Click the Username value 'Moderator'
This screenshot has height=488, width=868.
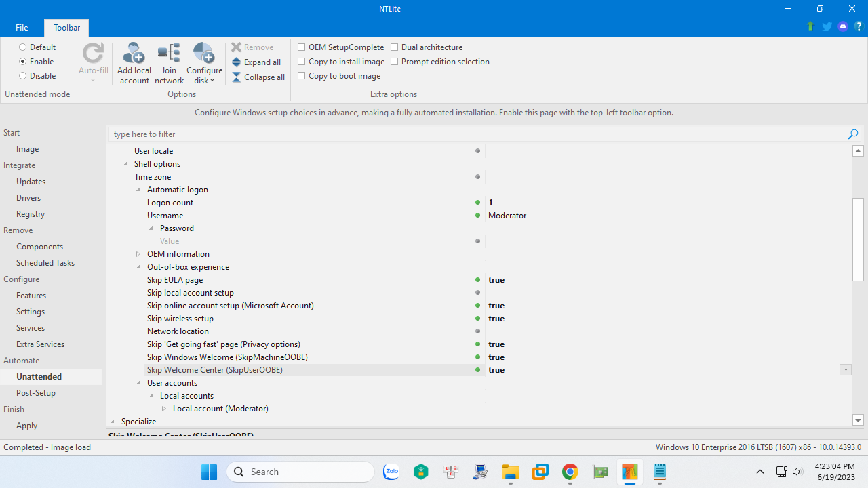point(507,216)
